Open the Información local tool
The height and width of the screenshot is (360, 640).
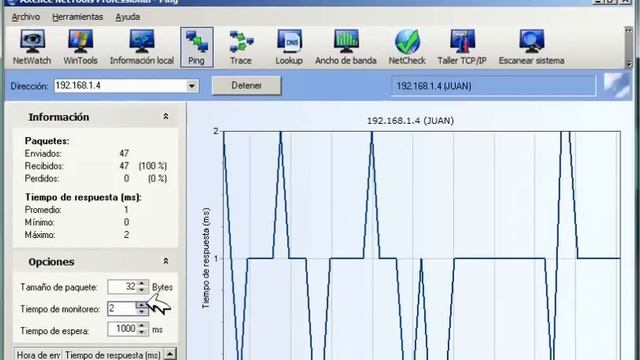click(x=142, y=47)
